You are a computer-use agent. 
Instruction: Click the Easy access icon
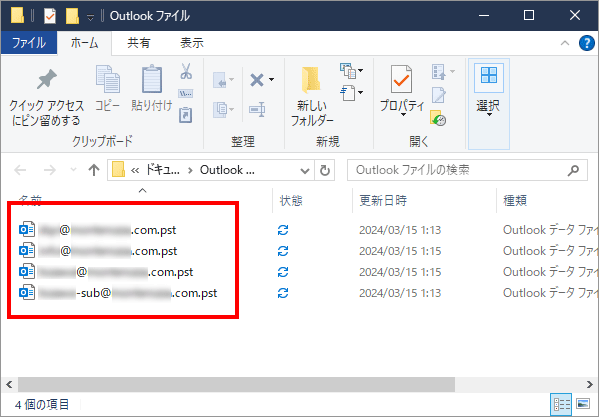pos(348,93)
